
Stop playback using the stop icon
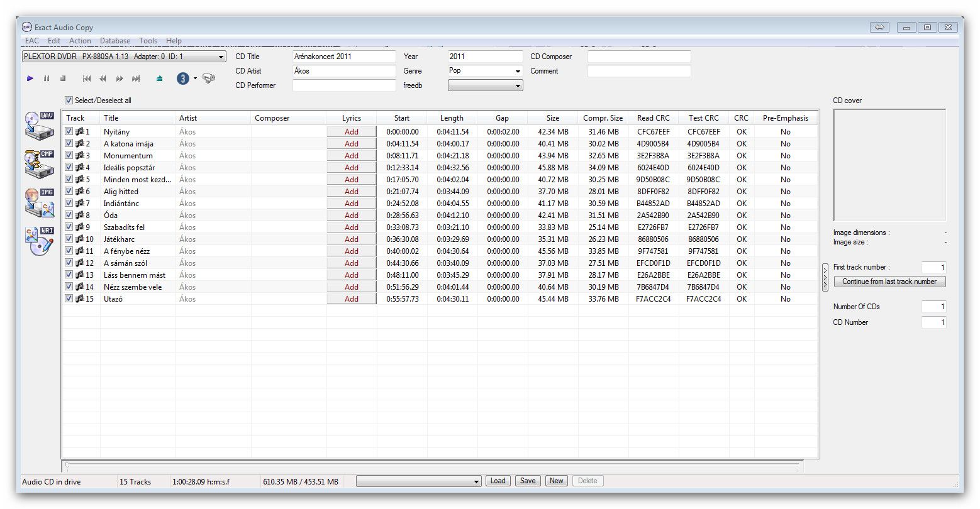[x=63, y=79]
